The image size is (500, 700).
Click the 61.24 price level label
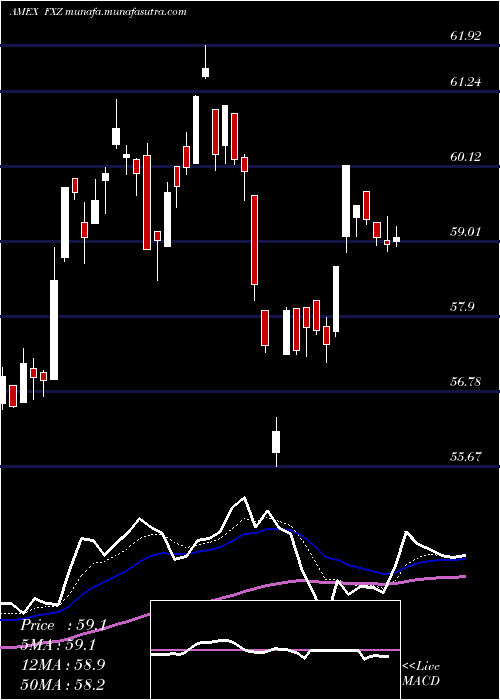pyautogui.click(x=466, y=82)
